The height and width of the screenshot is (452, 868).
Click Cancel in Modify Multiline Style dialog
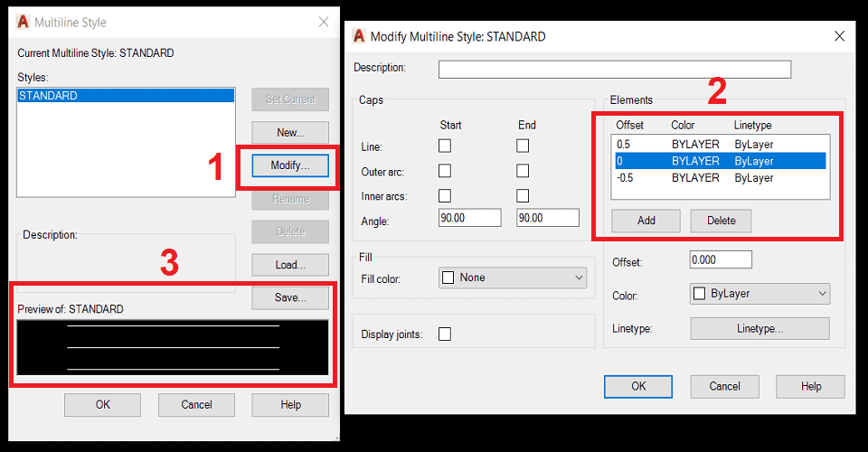724,387
